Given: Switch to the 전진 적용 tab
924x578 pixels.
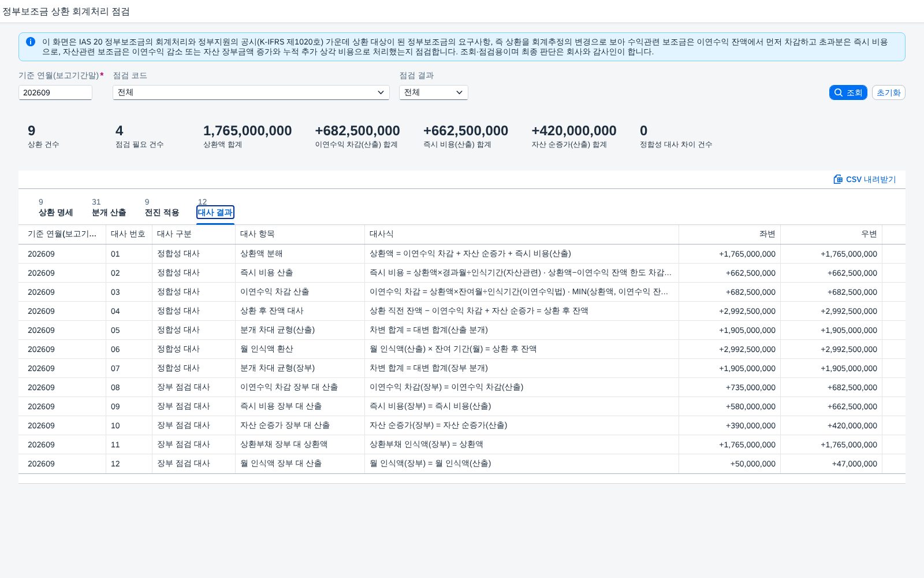Looking at the screenshot, I should tap(162, 212).
